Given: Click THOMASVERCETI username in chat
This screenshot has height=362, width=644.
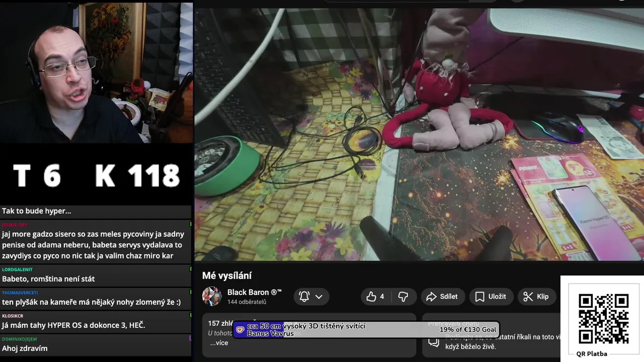Looking at the screenshot, I should 20,293.
